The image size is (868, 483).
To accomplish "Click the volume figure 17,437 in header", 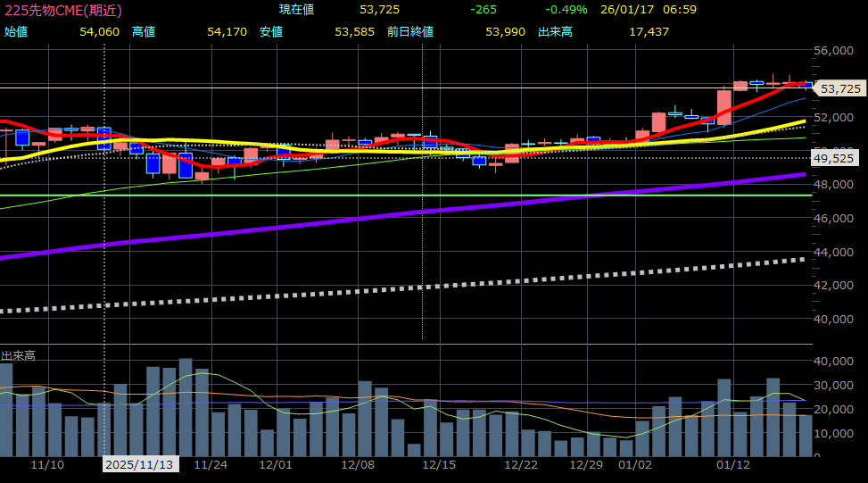I will point(649,31).
